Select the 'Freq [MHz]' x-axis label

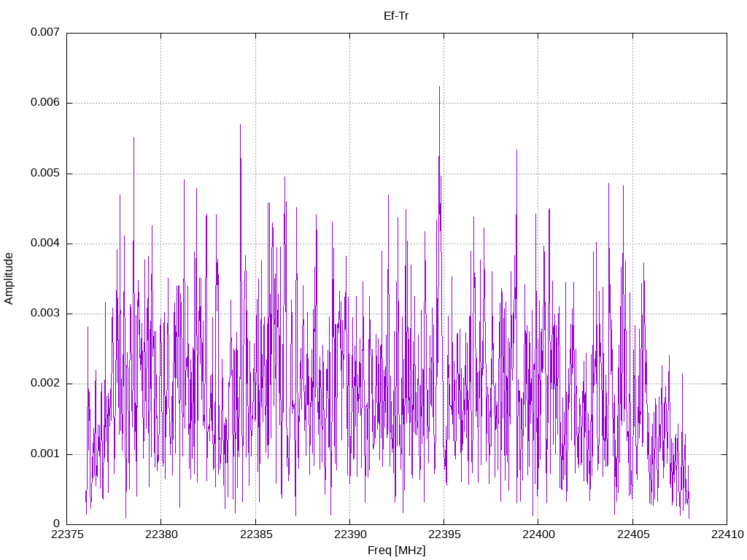point(396,551)
